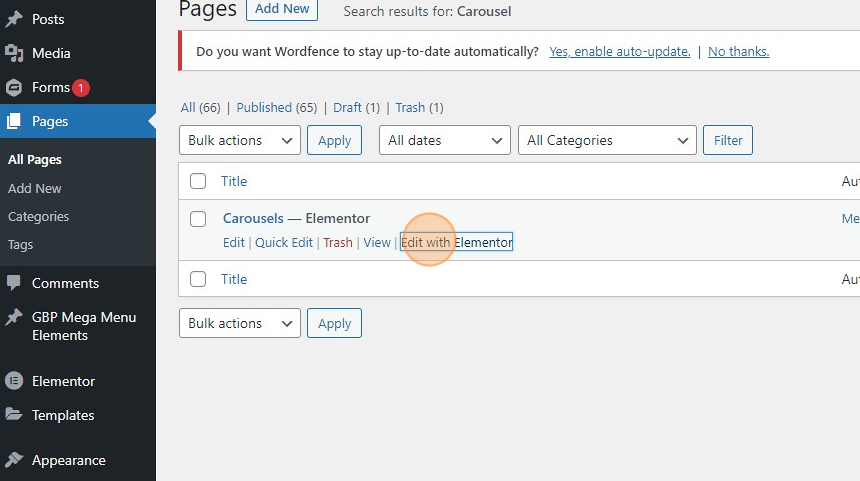This screenshot has height=481, width=860.
Task: Open the All Categories dropdown
Action: tap(607, 140)
